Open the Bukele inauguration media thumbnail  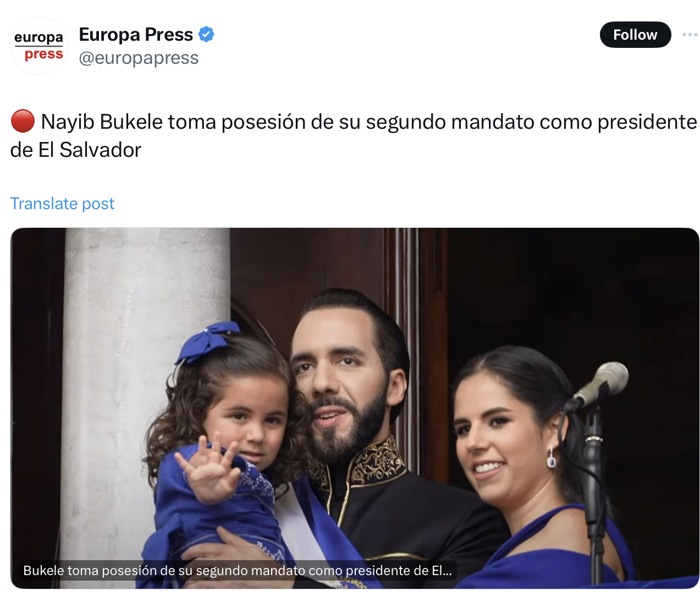pos(355,408)
